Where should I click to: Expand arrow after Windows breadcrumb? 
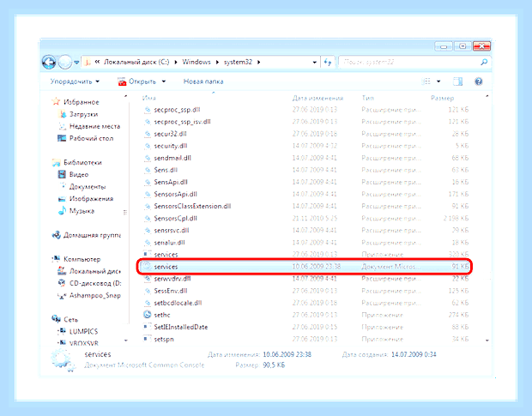click(x=217, y=62)
